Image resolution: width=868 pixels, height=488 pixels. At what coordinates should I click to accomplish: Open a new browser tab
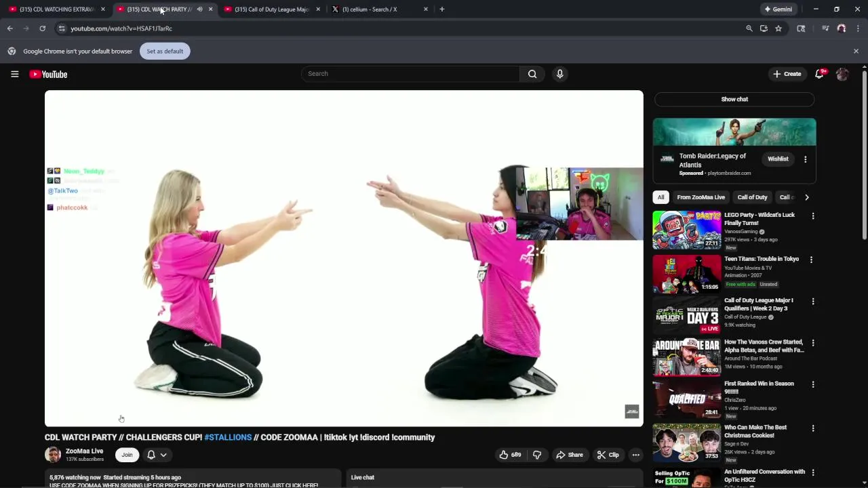point(442,9)
